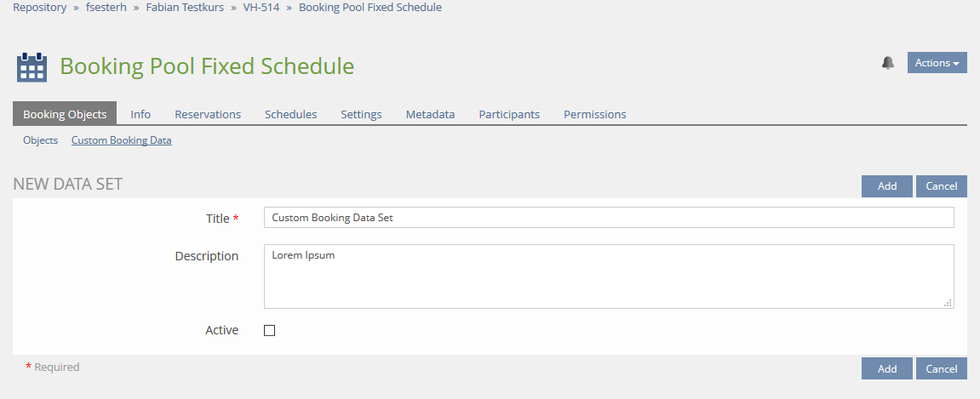Switch to the Info tab
Viewport: 980px width, 399px height.
140,114
